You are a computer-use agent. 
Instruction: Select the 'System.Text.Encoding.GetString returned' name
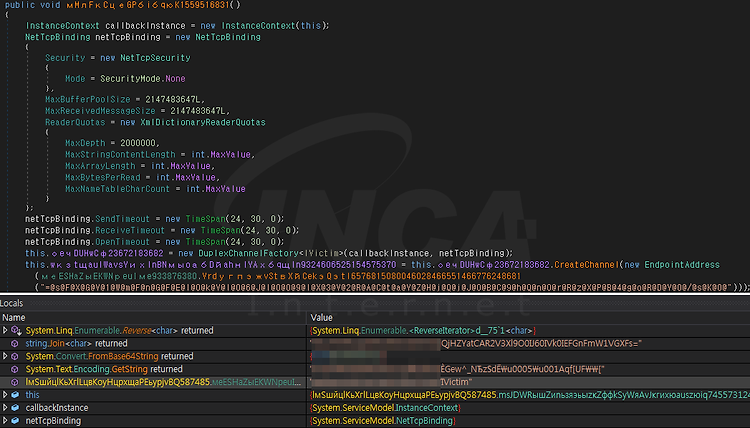[104, 369]
